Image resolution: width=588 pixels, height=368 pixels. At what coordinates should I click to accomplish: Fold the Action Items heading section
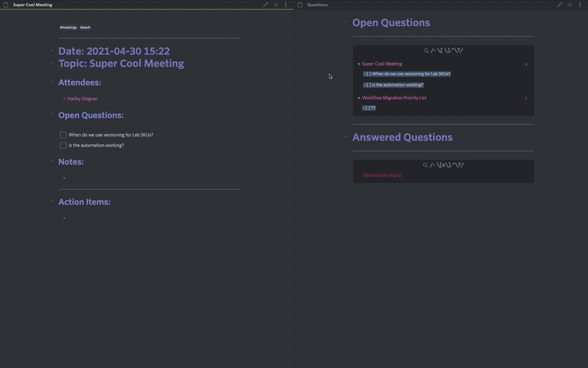(x=52, y=201)
